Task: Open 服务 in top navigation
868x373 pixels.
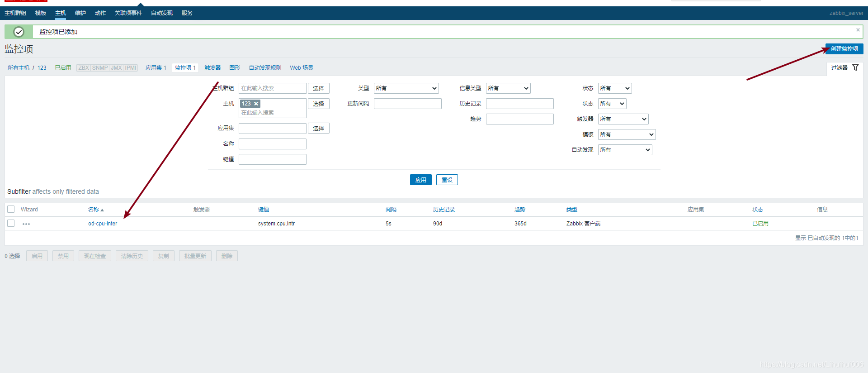Action: (x=187, y=13)
